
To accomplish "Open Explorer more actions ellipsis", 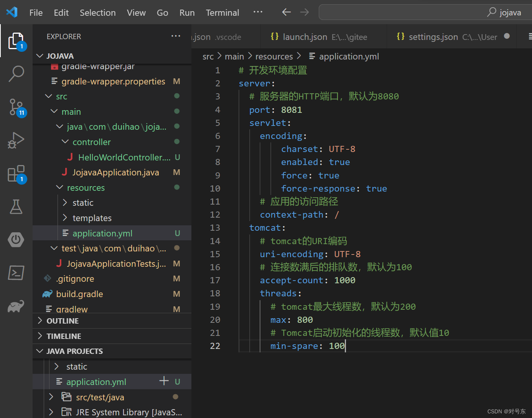I will coord(176,36).
